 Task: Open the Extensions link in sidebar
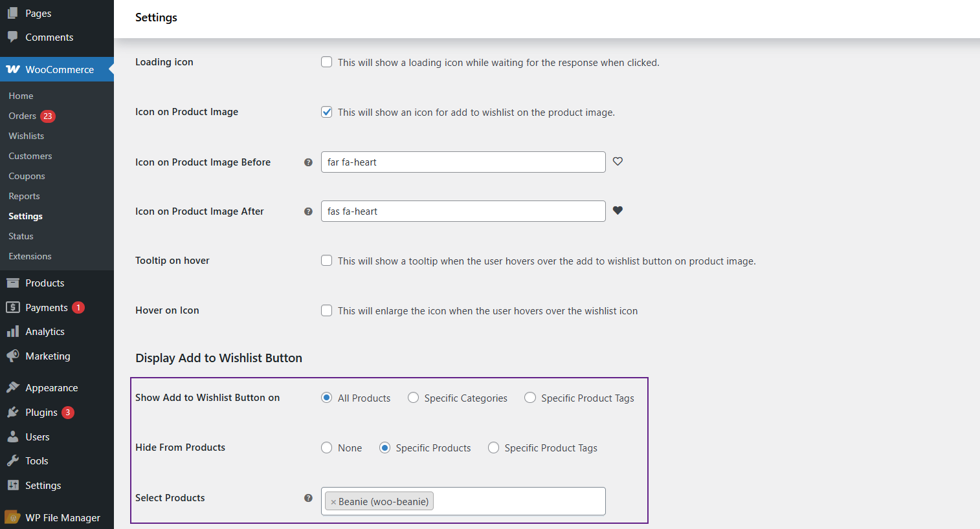(30, 256)
